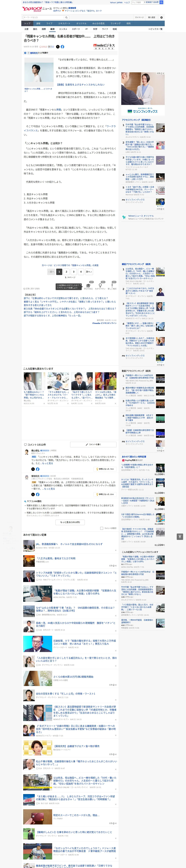Open settings via the gear icon

161,17
